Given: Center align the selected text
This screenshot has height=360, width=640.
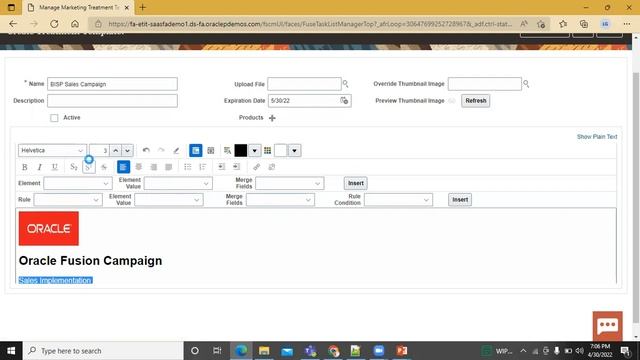Looking at the screenshot, I should pos(139,167).
